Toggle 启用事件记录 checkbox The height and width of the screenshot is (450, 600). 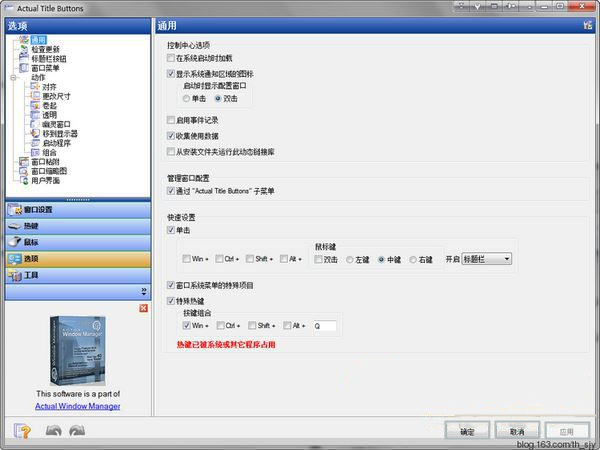171,120
